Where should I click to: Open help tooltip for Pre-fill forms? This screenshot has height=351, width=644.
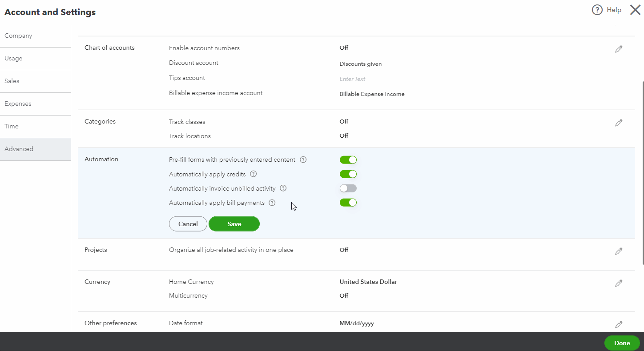(303, 160)
